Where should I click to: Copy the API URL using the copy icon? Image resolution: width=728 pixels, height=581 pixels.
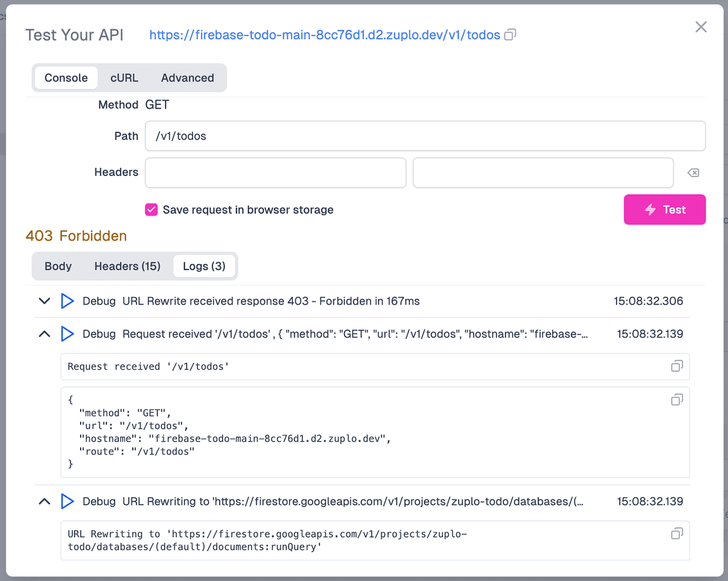point(510,35)
